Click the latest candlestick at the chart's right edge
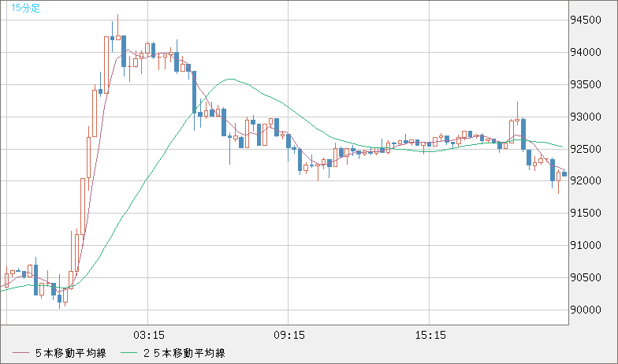618x364 pixels. point(564,173)
